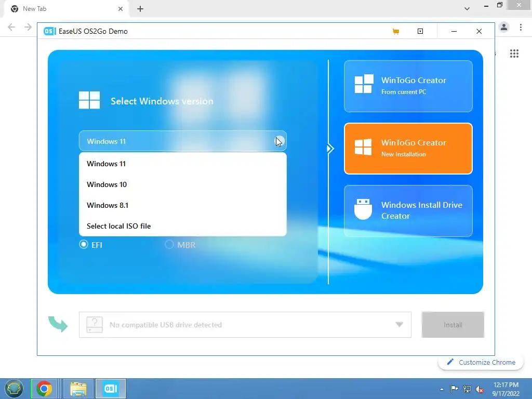Viewport: 532px width, 399px height.
Task: Open WinToGo Creator New Installation
Action: click(x=408, y=149)
